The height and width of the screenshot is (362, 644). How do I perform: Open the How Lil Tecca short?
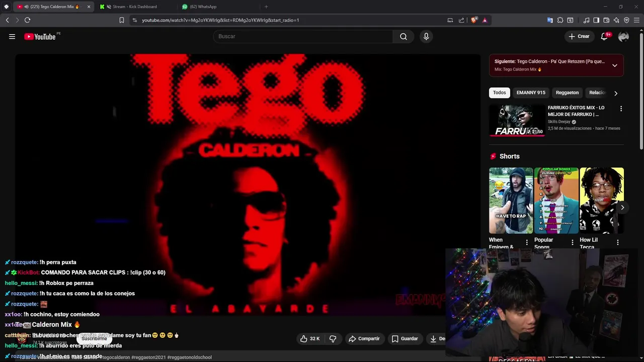pos(602,201)
